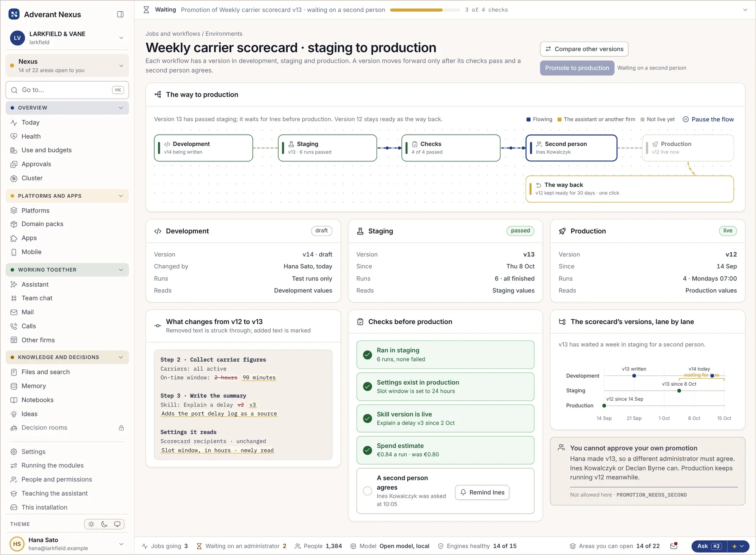Click the checks progress bar in banner
This screenshot has height=555, width=756.
tap(425, 10)
